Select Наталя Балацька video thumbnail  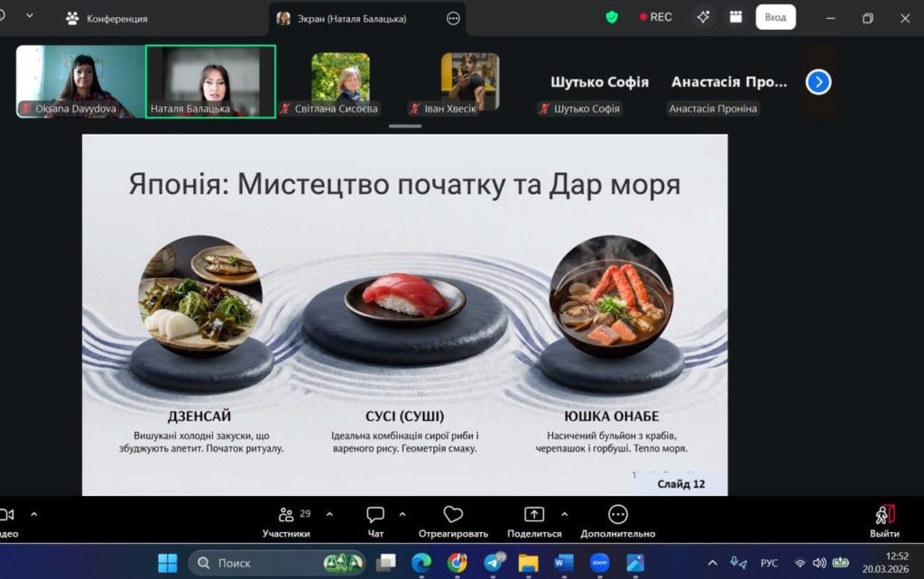[x=211, y=81]
